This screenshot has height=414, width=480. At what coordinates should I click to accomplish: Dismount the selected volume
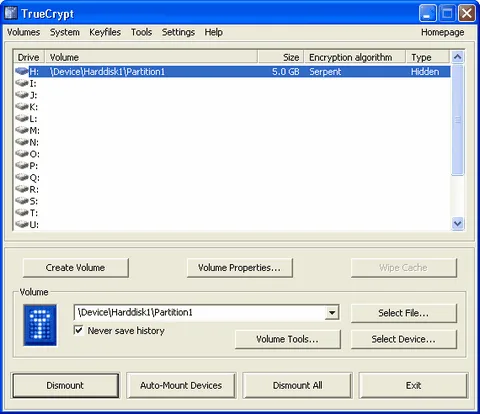click(x=65, y=385)
